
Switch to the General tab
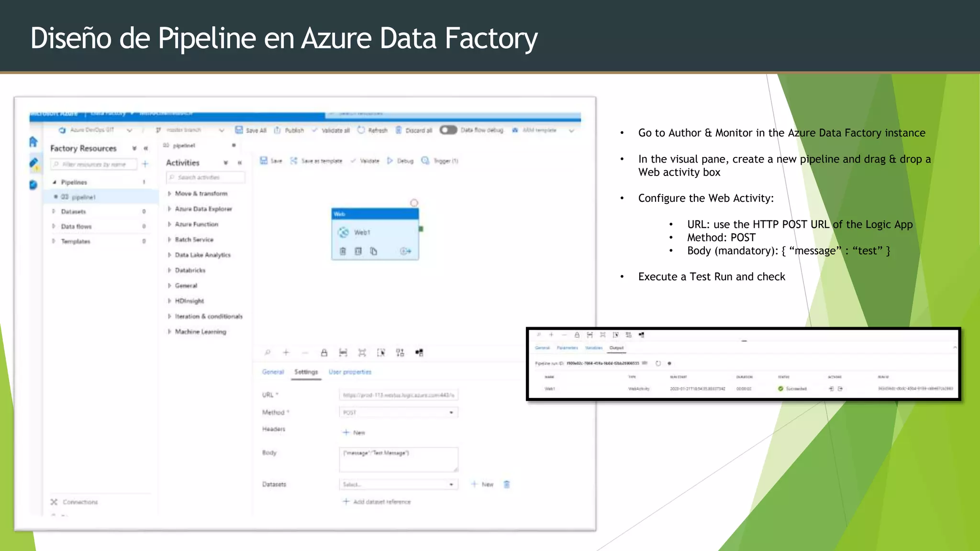273,372
